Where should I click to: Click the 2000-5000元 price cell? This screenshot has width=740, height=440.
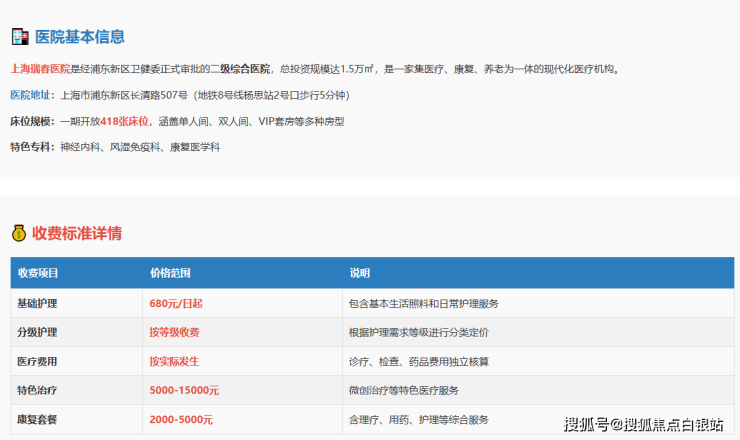pos(181,419)
